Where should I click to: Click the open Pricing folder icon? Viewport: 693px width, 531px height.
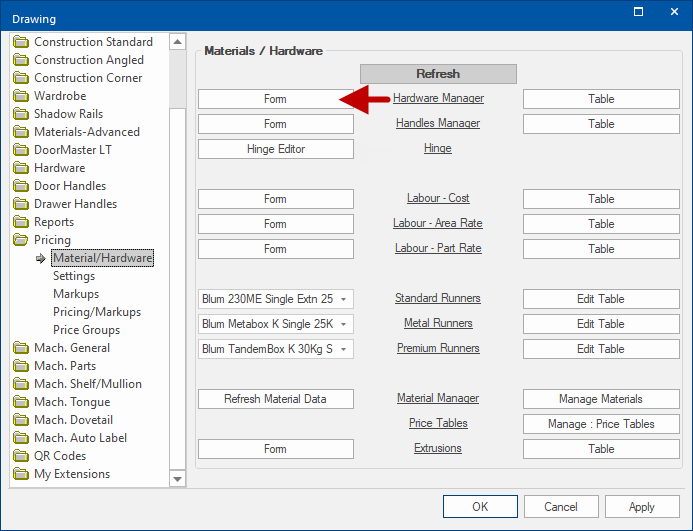21,240
